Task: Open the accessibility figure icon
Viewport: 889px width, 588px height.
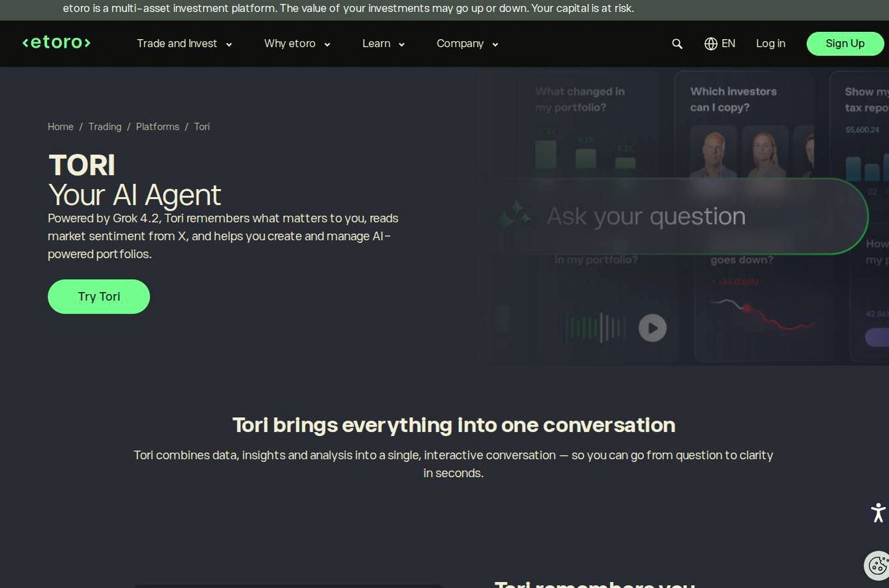Action: (878, 512)
